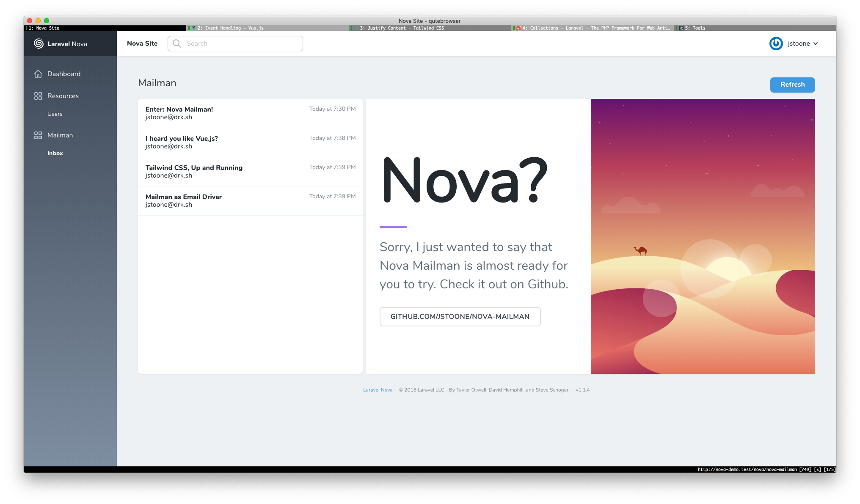Click the GITHUB.COM/JSTOONE/NOVA-MAILMAN button

point(460,317)
